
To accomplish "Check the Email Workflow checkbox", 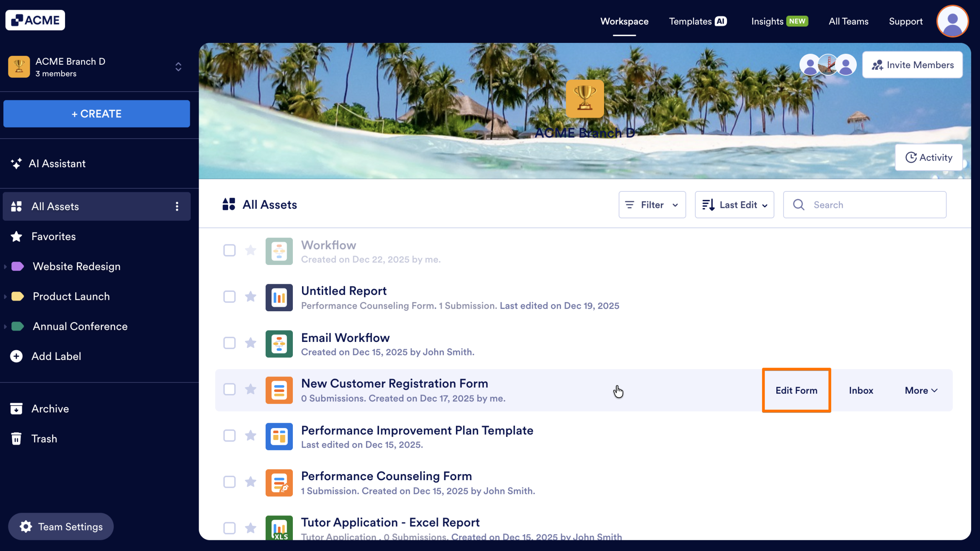I will pyautogui.click(x=230, y=343).
